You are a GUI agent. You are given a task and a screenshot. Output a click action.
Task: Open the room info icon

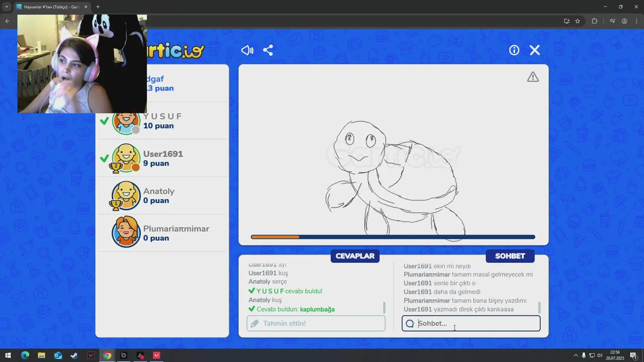514,50
